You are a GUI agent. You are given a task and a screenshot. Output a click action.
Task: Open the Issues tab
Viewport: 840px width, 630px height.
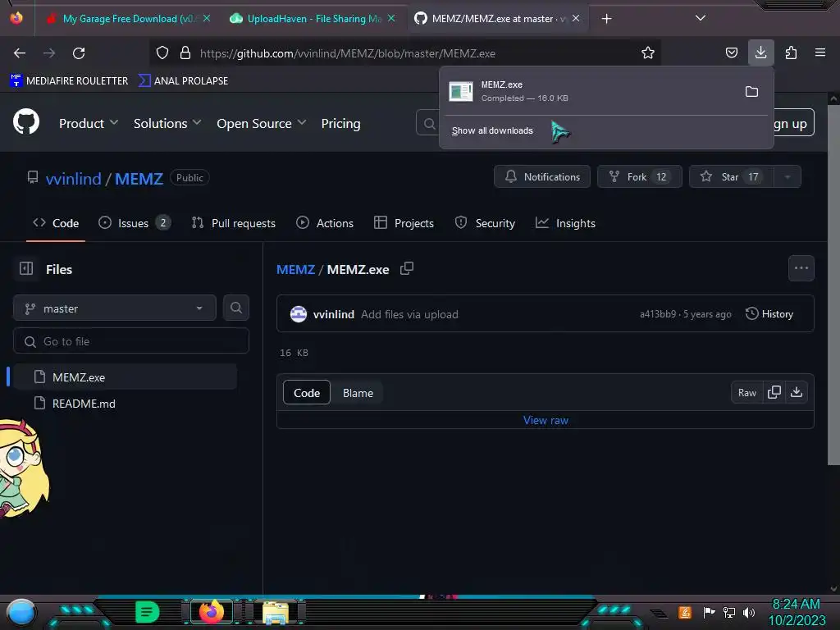(x=135, y=223)
